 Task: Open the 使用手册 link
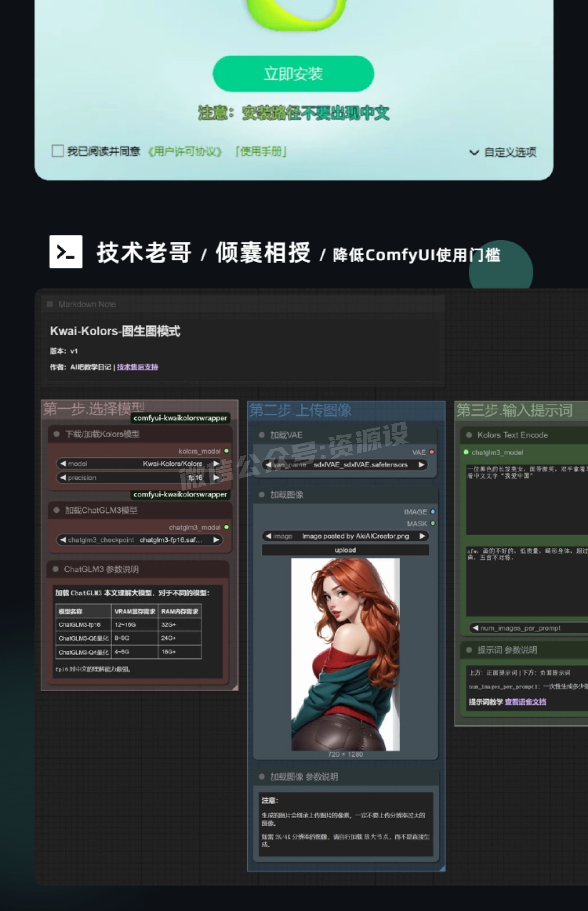(260, 152)
